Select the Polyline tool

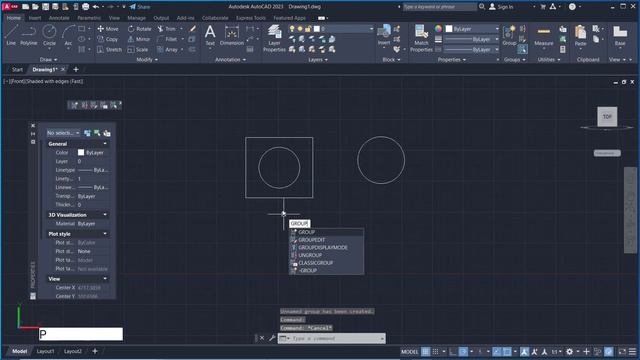click(x=29, y=35)
